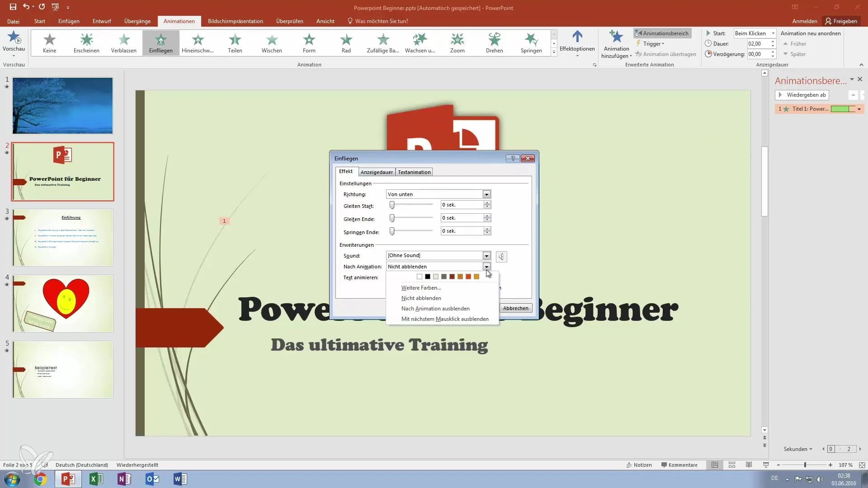Select the Rad animation effect
Screen dimensions: 868x488
coord(346,43)
